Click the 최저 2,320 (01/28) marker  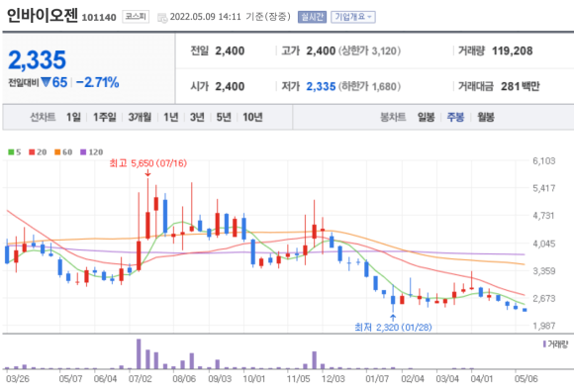point(393,327)
